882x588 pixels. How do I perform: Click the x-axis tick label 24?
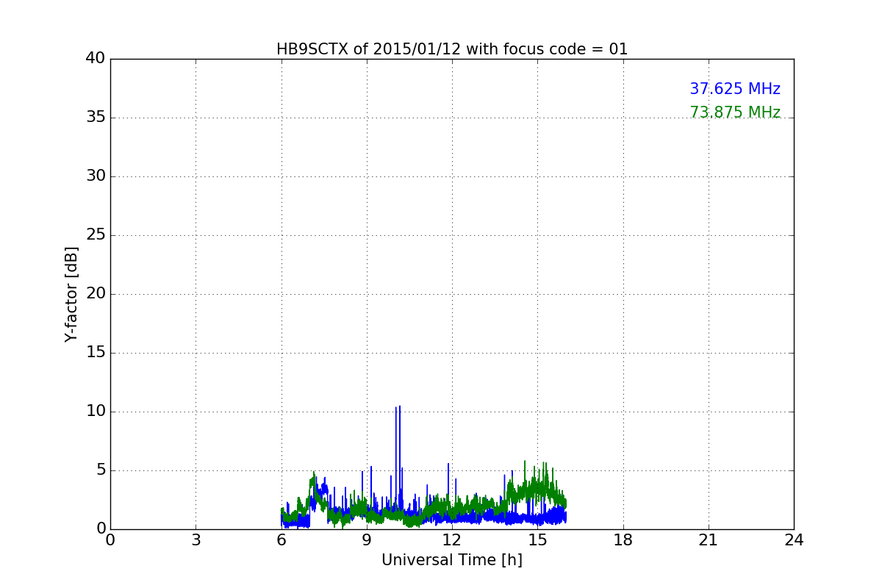click(x=794, y=540)
